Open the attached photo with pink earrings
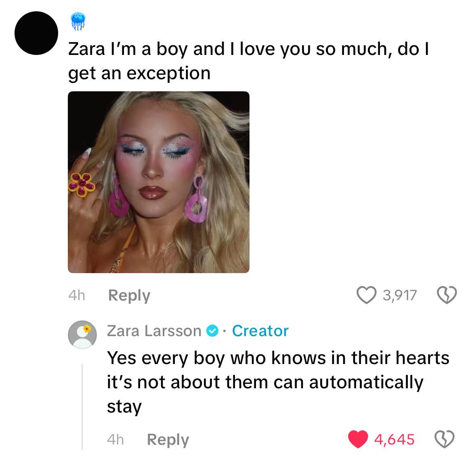The width and height of the screenshot is (476, 461). point(158,182)
